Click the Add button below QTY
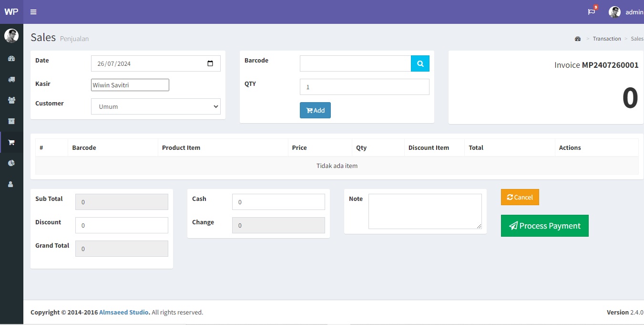This screenshot has width=644, height=325. (x=315, y=110)
